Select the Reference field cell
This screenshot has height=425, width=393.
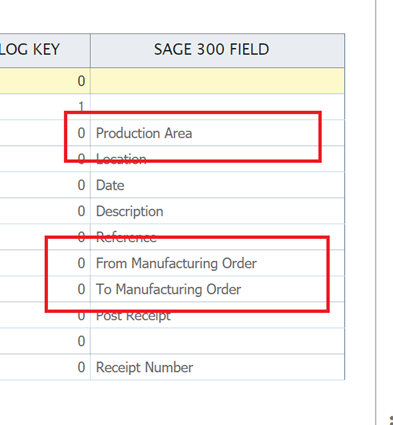coord(217,237)
